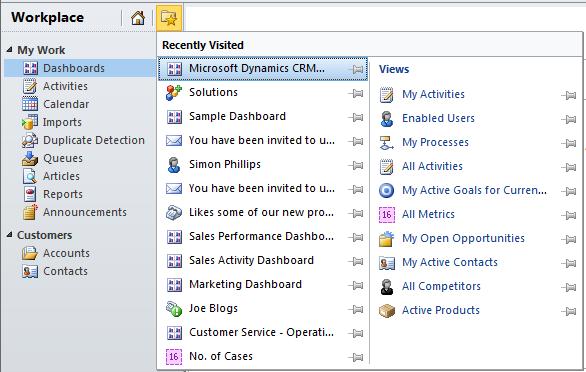This screenshot has width=586, height=372.
Task: Click the No. of Cases metric icon
Action: click(174, 357)
